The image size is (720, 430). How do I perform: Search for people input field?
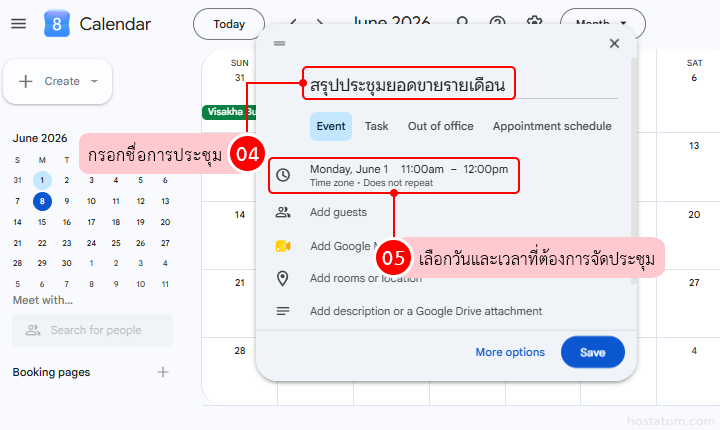(x=92, y=330)
